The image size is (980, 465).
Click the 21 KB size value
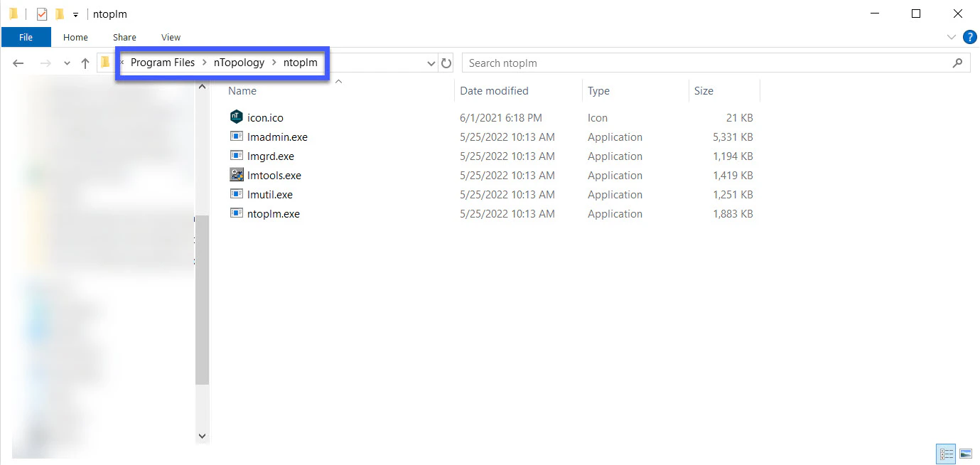point(739,118)
